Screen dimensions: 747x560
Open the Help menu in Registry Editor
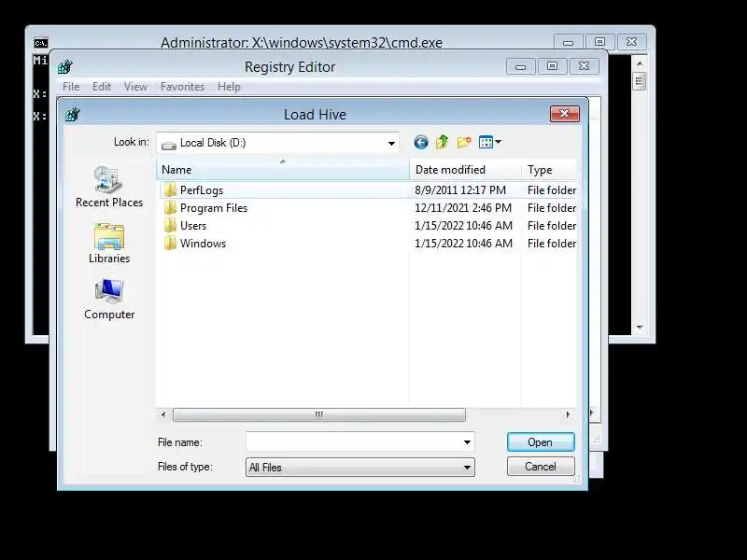click(x=229, y=87)
